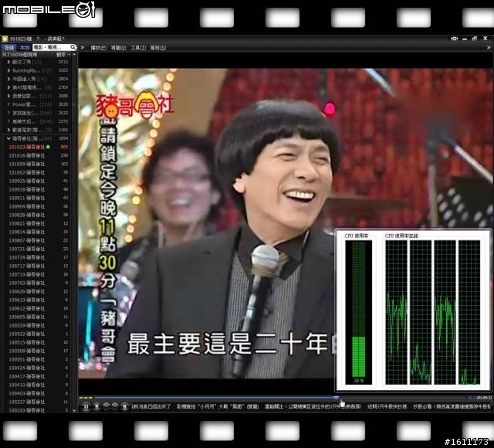The image size is (494, 448).
Task: Click the green dot on 101023 row
Action: pyautogui.click(x=48, y=147)
